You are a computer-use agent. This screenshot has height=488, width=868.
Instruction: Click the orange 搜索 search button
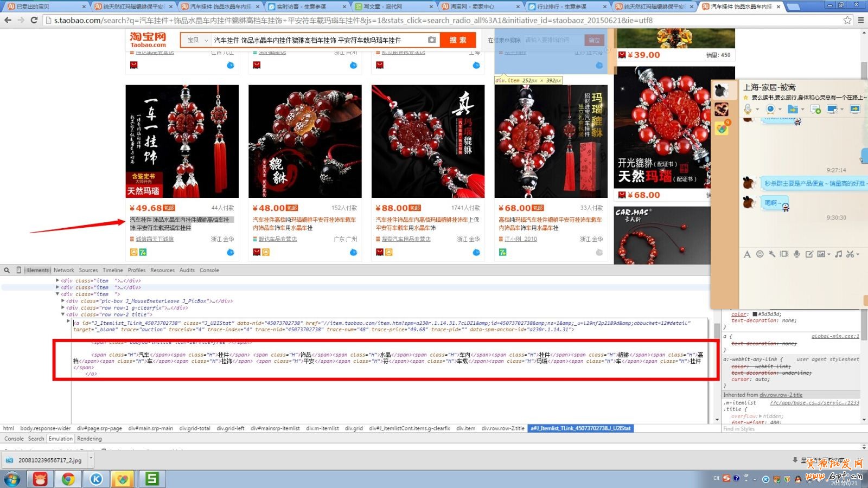[x=457, y=40]
